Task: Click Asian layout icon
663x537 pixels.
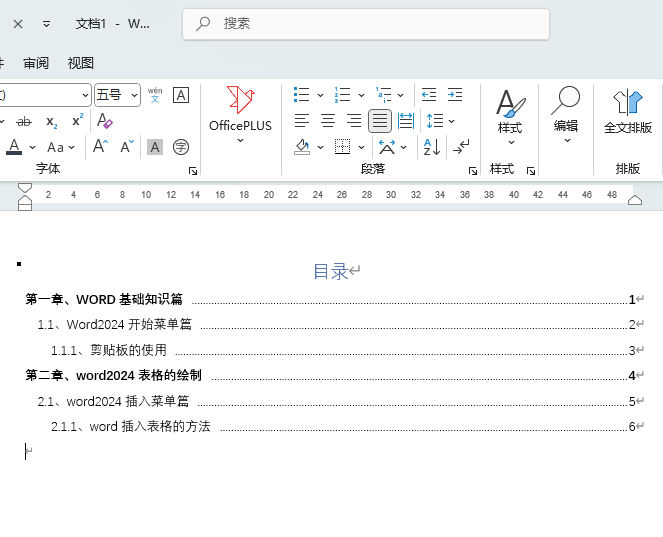Action: [387, 147]
